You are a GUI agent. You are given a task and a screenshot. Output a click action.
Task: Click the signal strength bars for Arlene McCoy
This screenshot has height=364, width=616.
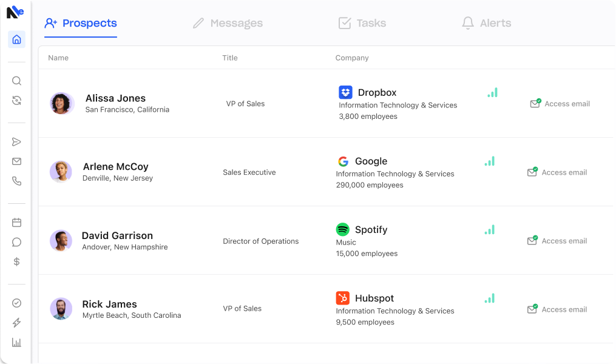[x=489, y=161]
